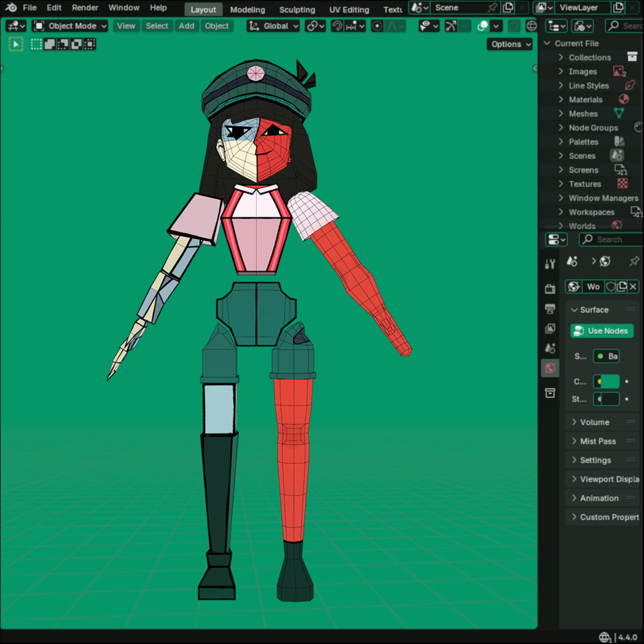
Task: Enable snapping with the magnet icon
Action: pyautogui.click(x=338, y=26)
